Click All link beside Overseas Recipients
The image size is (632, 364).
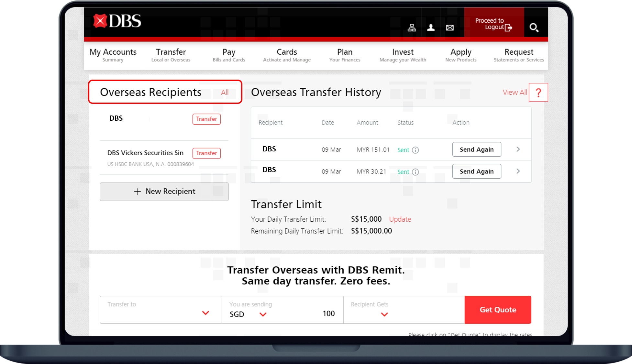(x=225, y=92)
